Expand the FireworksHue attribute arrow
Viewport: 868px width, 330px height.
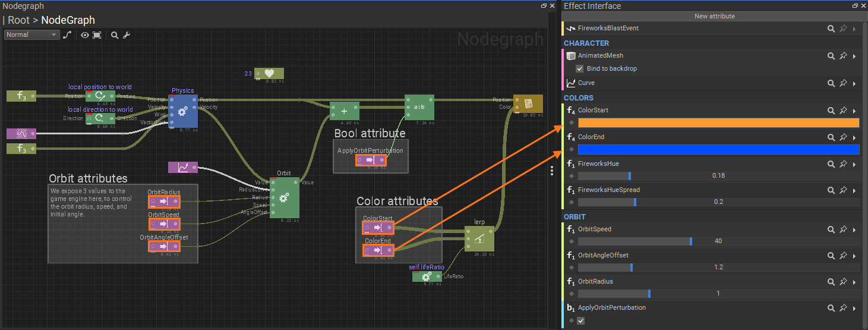854,164
